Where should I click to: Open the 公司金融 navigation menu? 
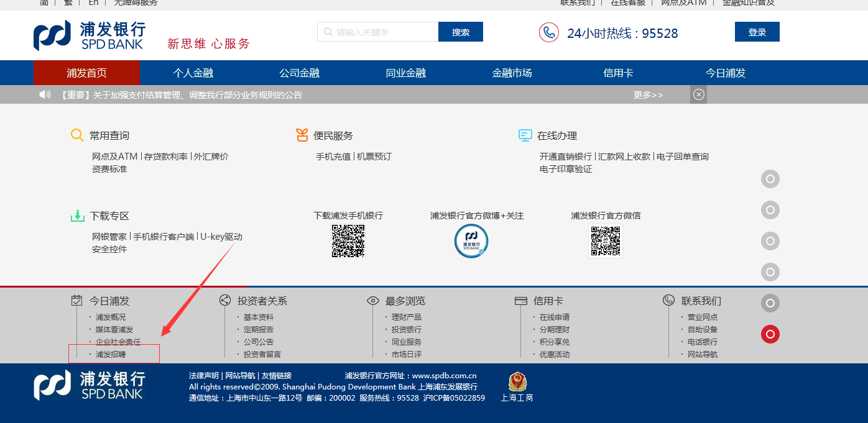tap(299, 73)
